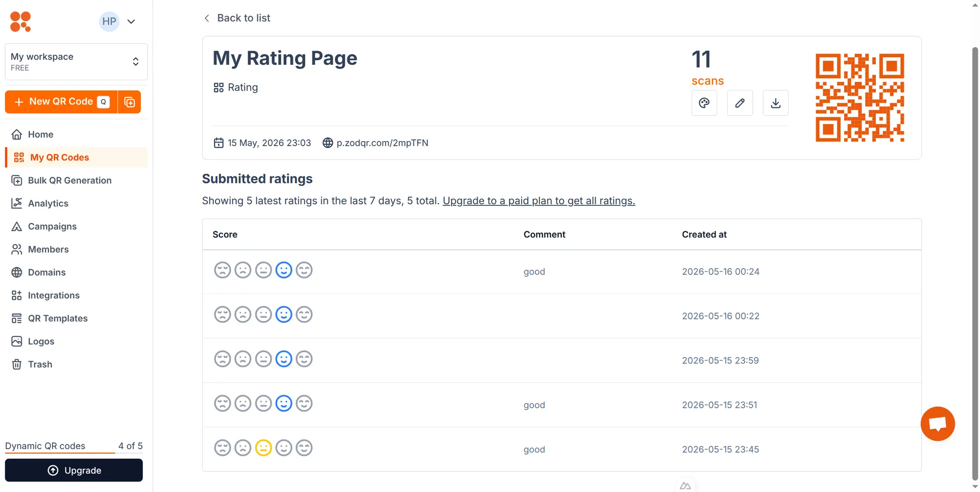
Task: Click the My Rating Page title
Action: pos(285,58)
